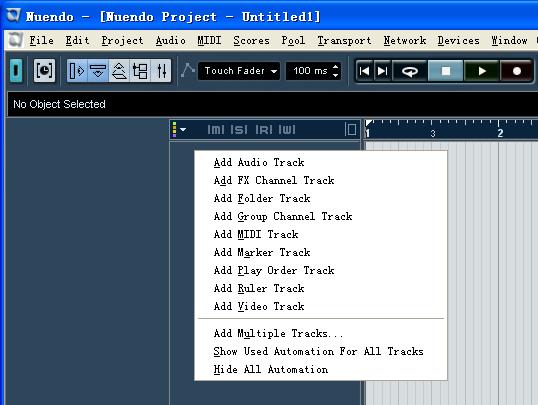
Task: Start playback with the Play button
Action: coord(481,71)
